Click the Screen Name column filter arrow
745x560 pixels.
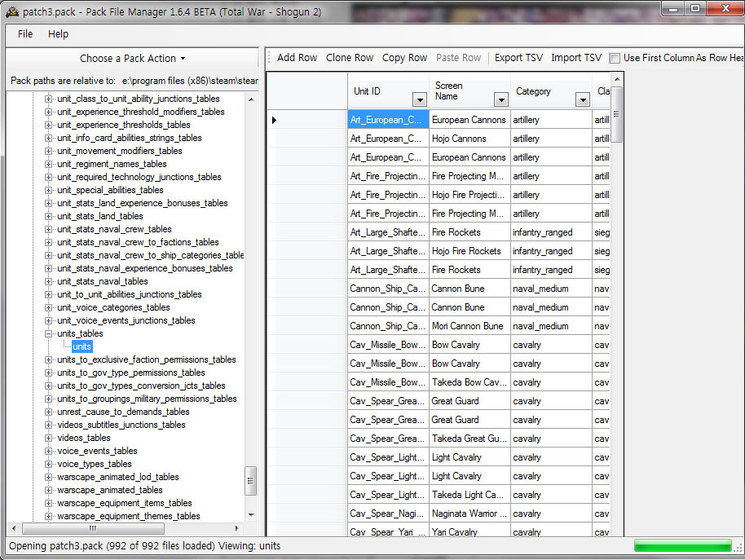501,99
